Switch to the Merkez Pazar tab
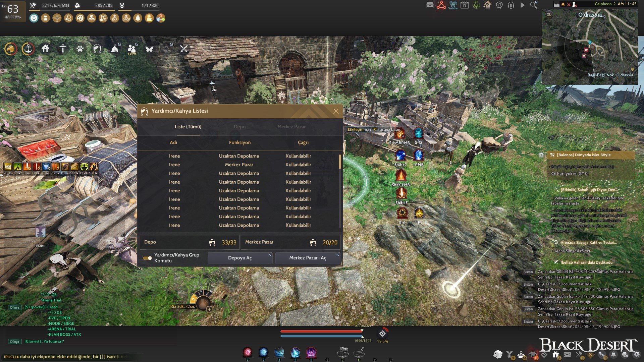Viewport: 644px width, 362px height. tap(291, 127)
